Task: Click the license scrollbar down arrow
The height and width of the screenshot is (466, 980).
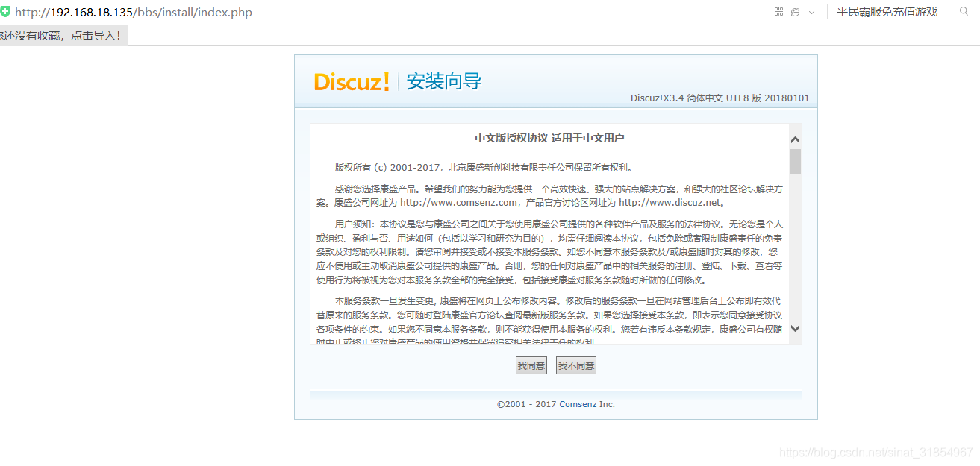Action: point(795,328)
